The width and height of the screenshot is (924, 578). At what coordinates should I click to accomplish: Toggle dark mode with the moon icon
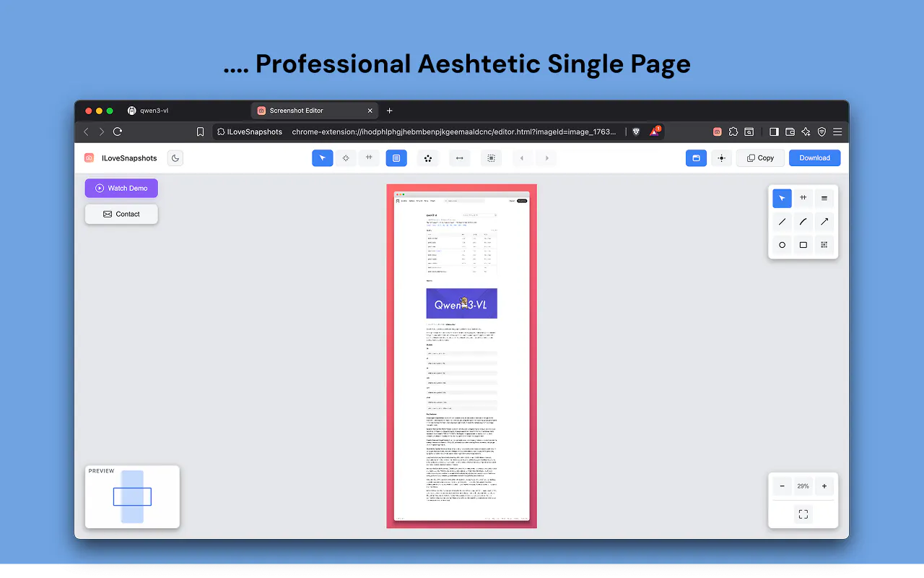(175, 158)
